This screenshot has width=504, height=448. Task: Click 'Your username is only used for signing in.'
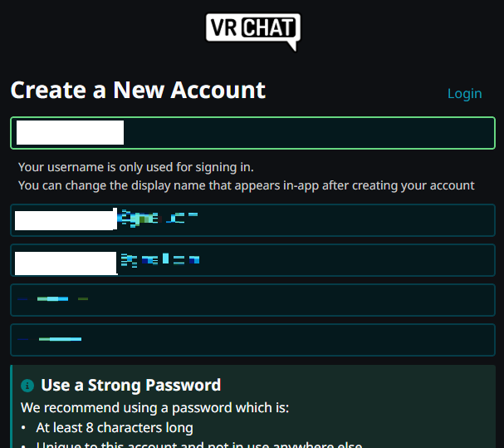136,167
